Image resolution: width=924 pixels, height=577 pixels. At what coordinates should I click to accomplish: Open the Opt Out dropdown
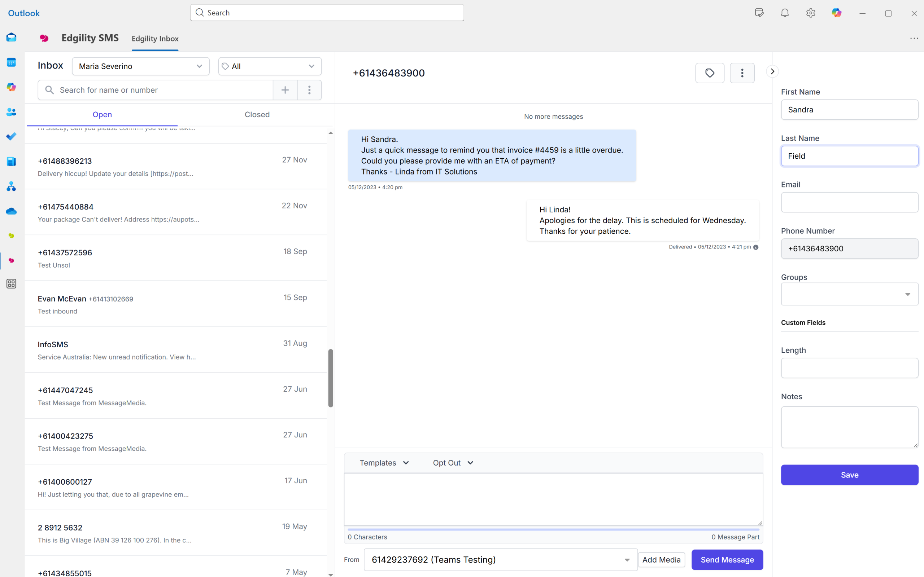(453, 463)
